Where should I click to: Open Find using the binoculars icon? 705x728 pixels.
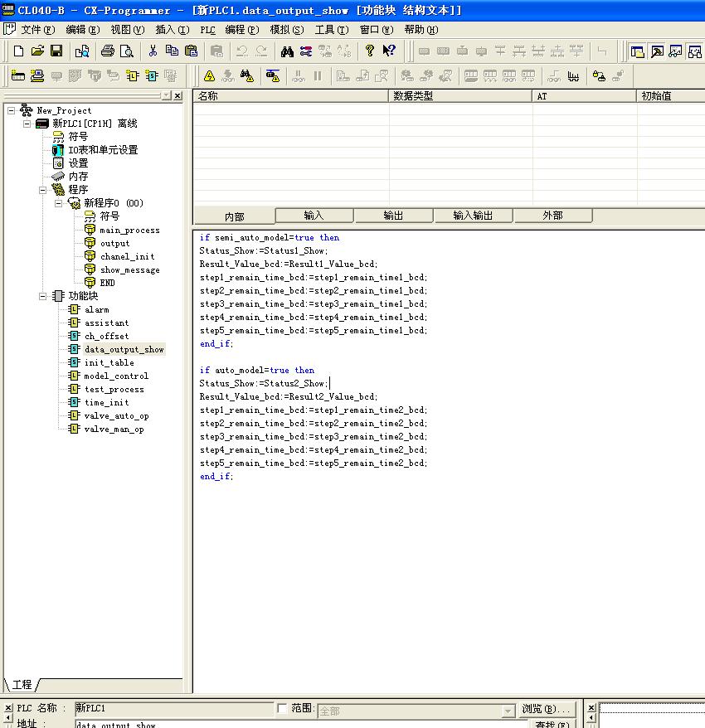tap(287, 51)
